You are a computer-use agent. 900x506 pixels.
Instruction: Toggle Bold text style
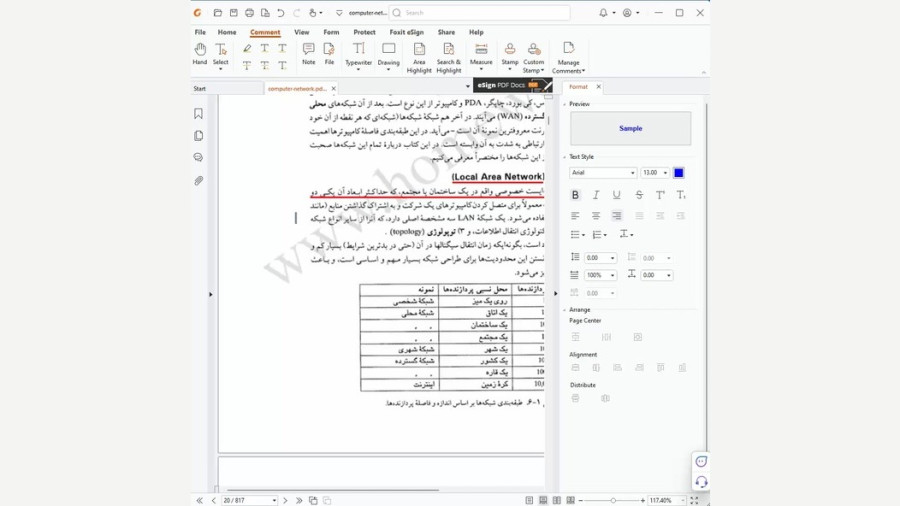click(x=575, y=195)
